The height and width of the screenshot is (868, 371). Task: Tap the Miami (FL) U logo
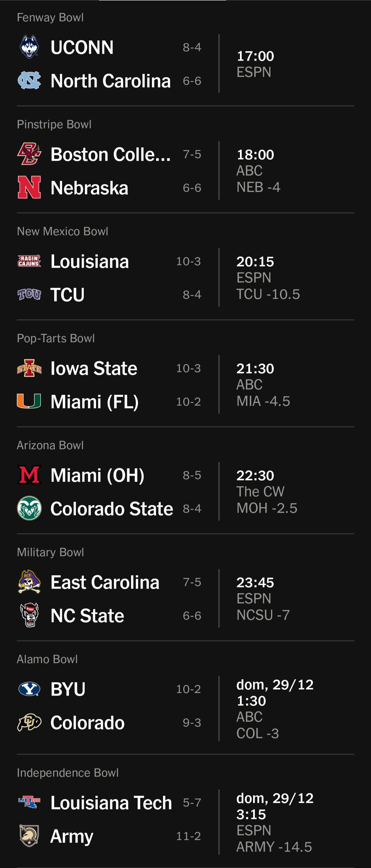pos(29,401)
